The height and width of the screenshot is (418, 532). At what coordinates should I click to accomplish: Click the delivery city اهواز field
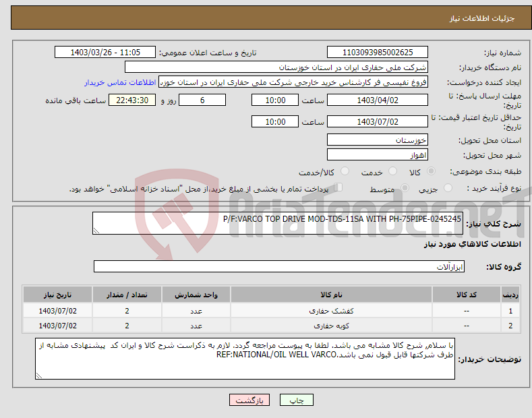click(x=378, y=154)
